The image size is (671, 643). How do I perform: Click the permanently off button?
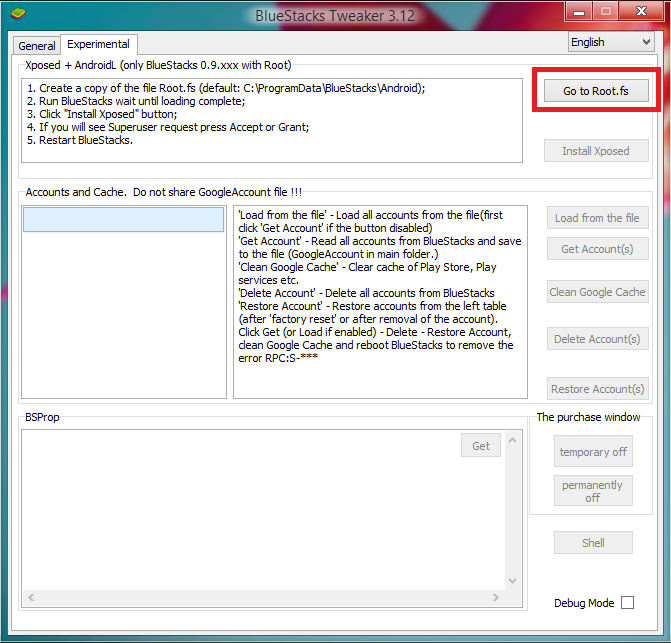593,491
